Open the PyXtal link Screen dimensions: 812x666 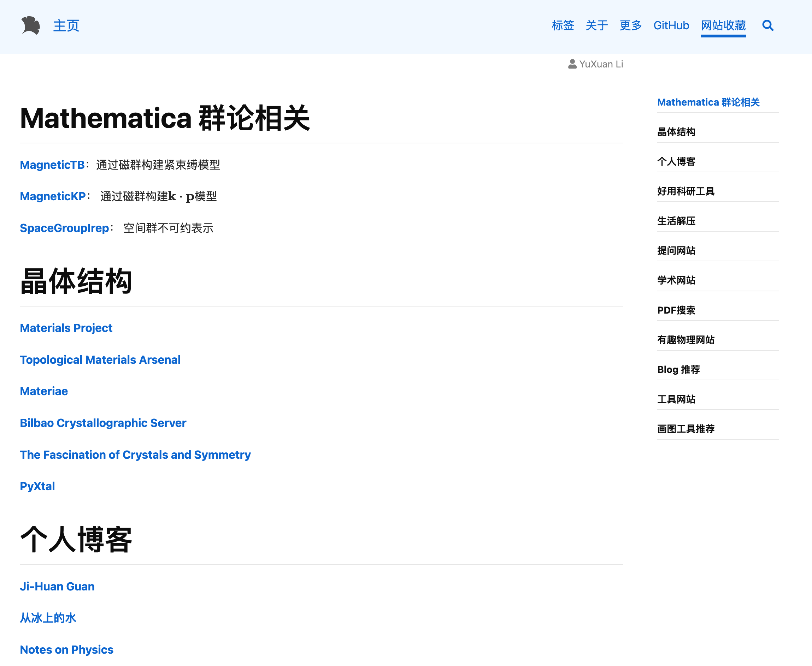tap(37, 486)
